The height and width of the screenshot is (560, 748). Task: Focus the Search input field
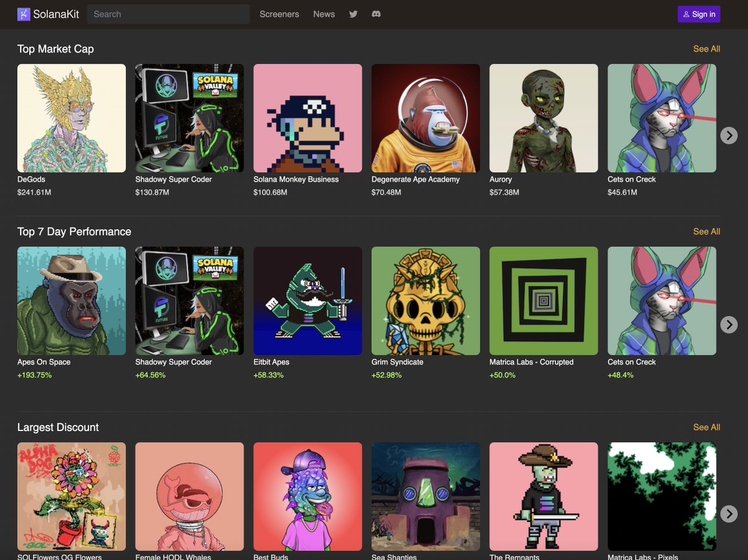click(x=168, y=14)
